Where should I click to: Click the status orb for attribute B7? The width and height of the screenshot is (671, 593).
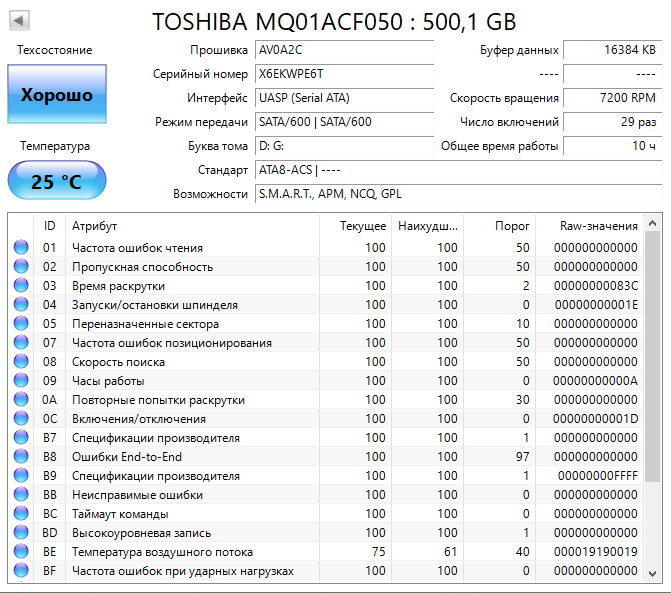21,437
